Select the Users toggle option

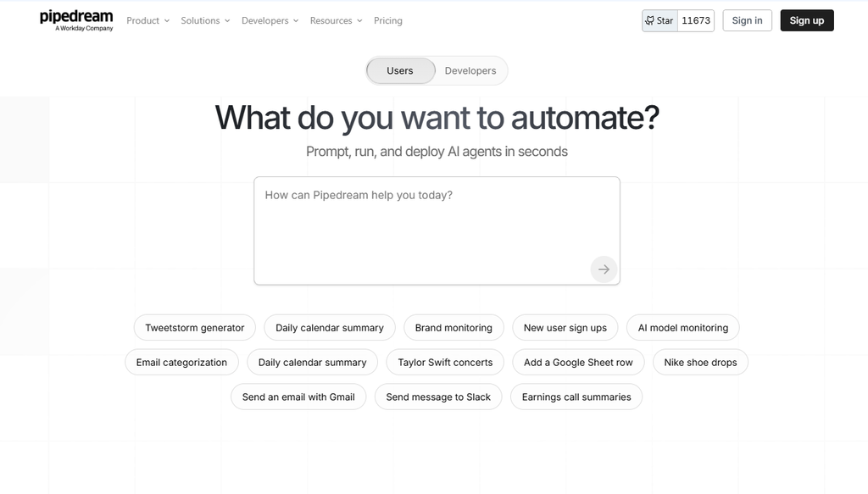400,71
